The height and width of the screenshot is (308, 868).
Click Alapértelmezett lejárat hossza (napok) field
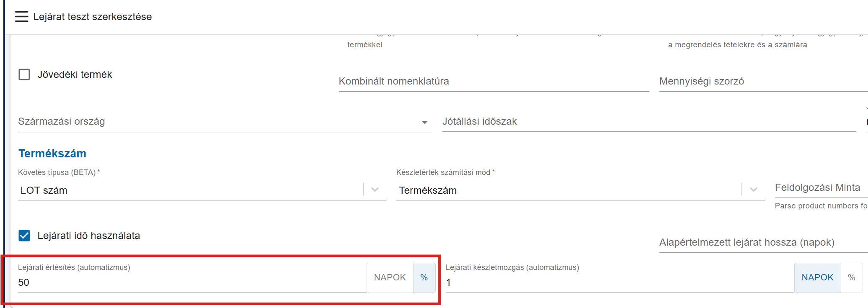[762, 242]
